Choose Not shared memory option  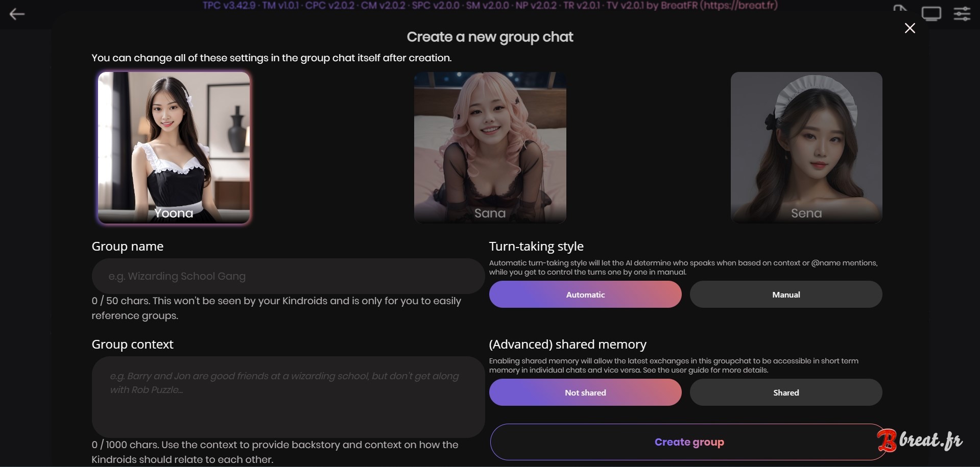(x=585, y=392)
